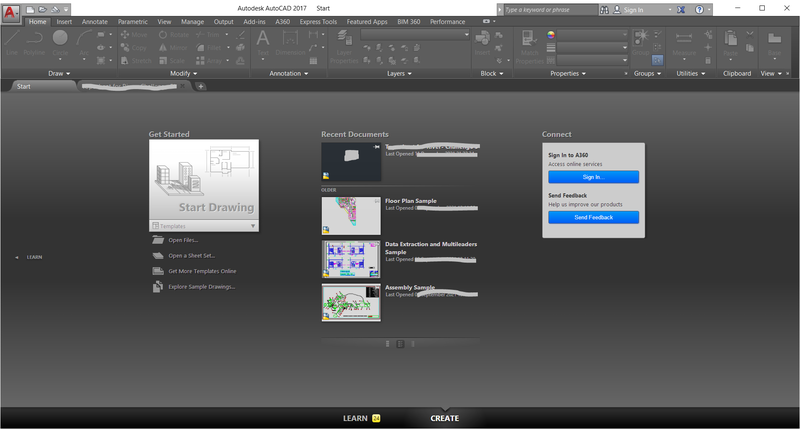800x429 pixels.
Task: Switch recent documents to middle view mode
Action: tap(401, 344)
